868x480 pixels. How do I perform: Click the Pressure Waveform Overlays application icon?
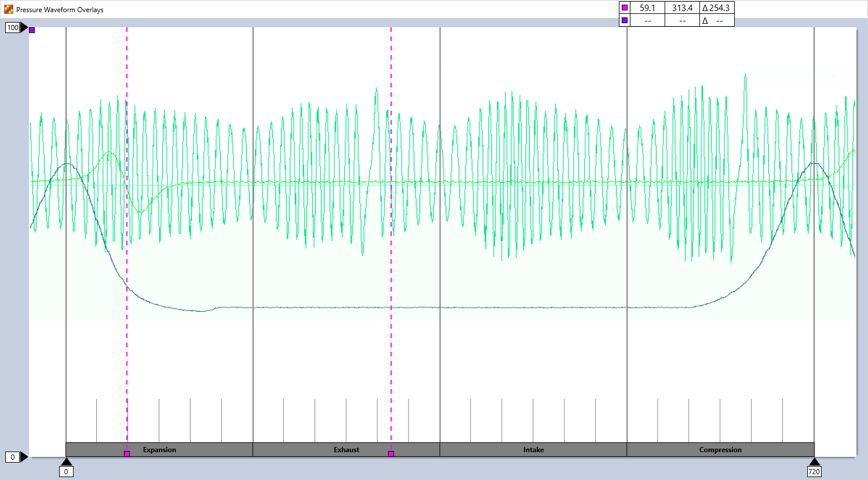point(8,9)
